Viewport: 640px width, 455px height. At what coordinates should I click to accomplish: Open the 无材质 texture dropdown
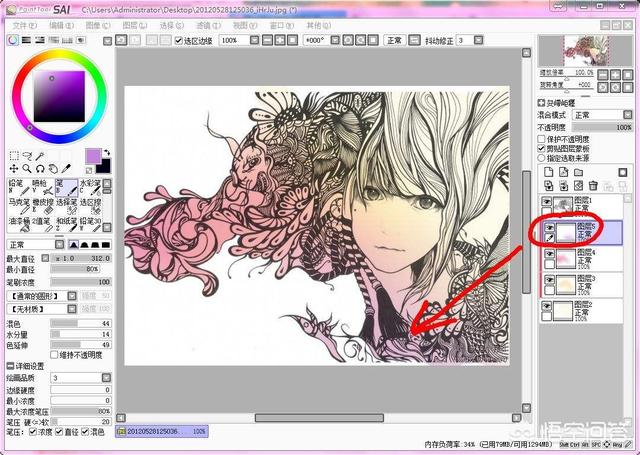coord(72,309)
